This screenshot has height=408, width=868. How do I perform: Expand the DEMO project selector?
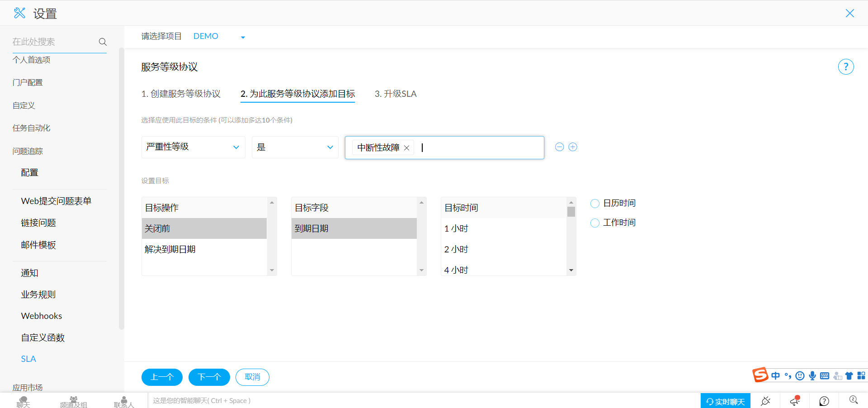click(243, 37)
